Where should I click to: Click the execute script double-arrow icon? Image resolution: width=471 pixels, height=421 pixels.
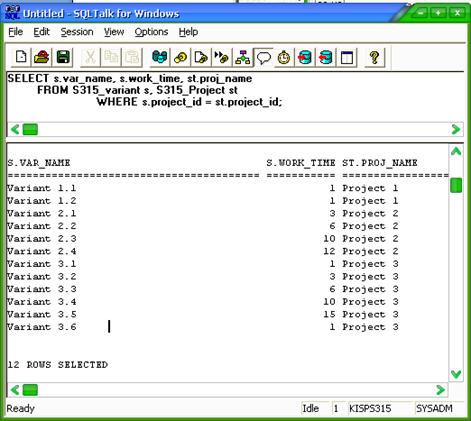tap(221, 57)
